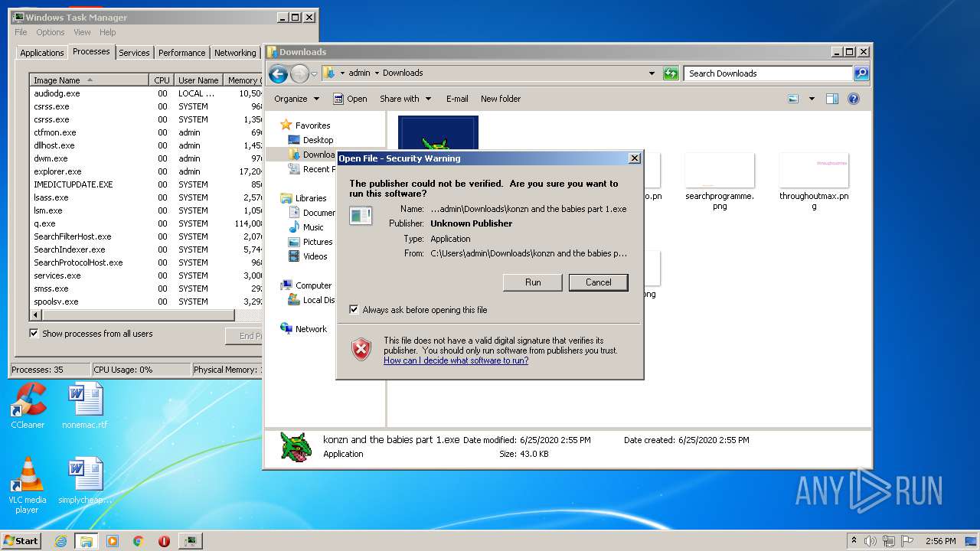Click New folder in Explorer toolbar
The height and width of the screenshot is (551, 980).
point(501,99)
